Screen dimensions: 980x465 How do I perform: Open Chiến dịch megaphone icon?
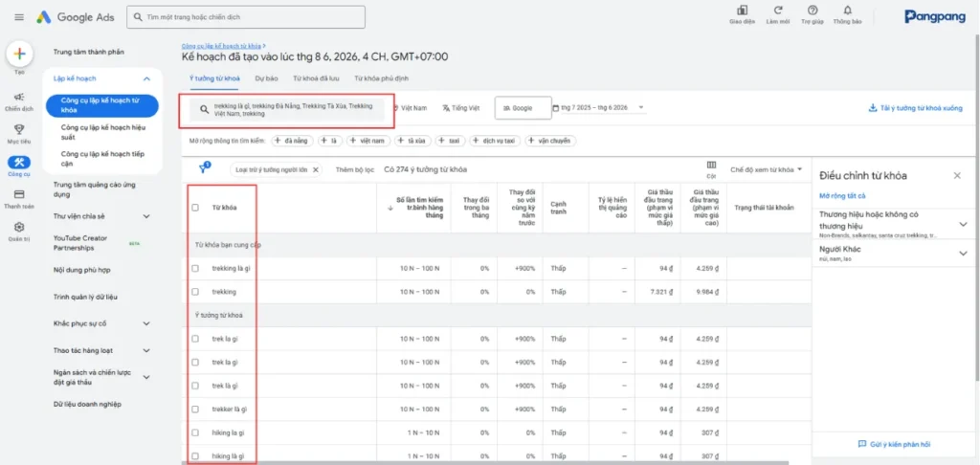coord(19,97)
